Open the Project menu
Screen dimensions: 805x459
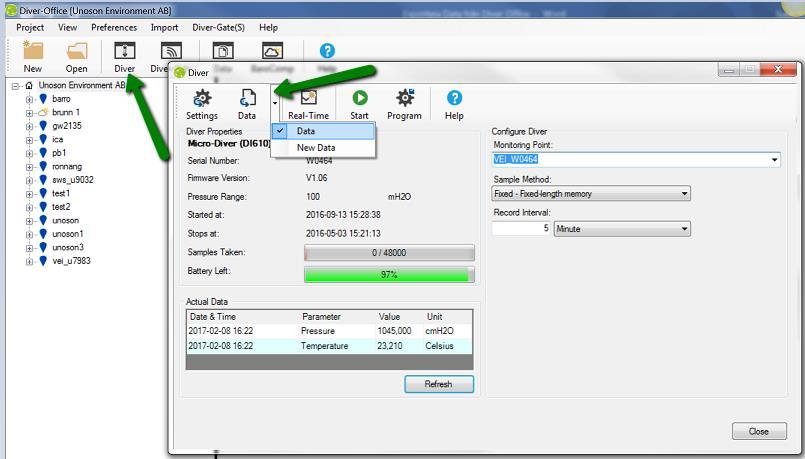[x=30, y=28]
